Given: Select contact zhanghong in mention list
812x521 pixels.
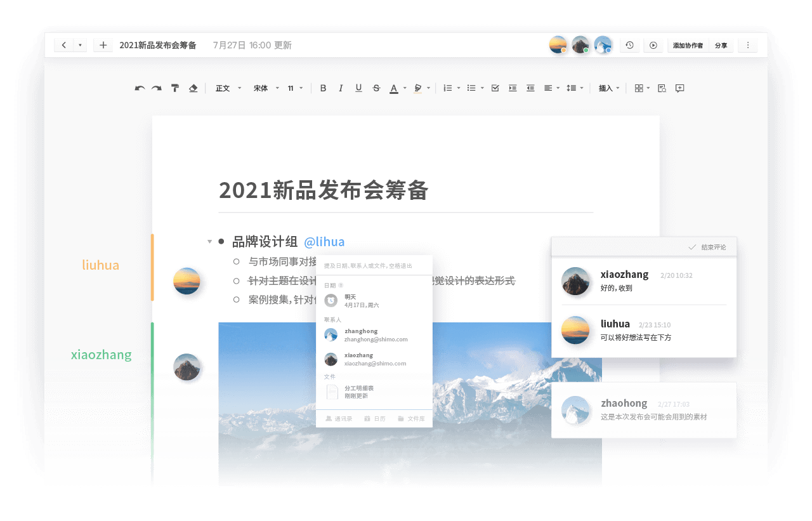Looking at the screenshot, I should (x=374, y=335).
